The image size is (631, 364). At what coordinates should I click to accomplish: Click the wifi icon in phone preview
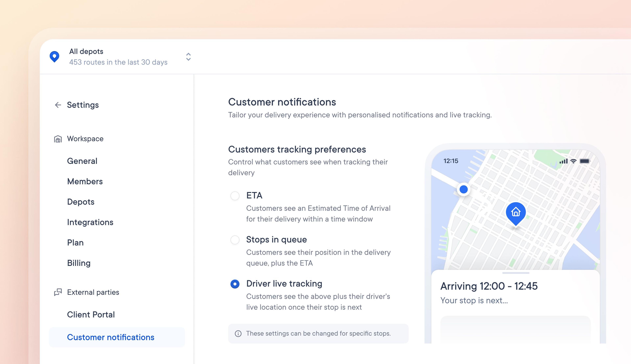(573, 161)
